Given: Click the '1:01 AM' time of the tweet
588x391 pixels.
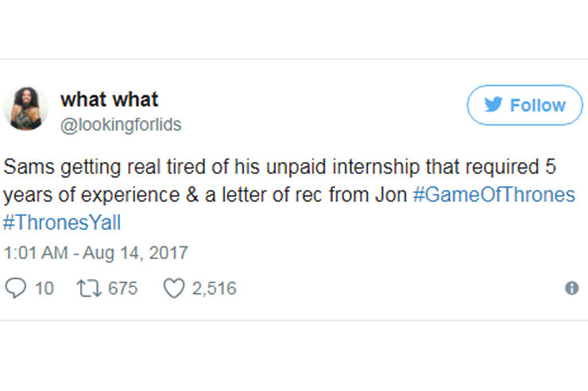Looking at the screenshot, I should tap(34, 254).
